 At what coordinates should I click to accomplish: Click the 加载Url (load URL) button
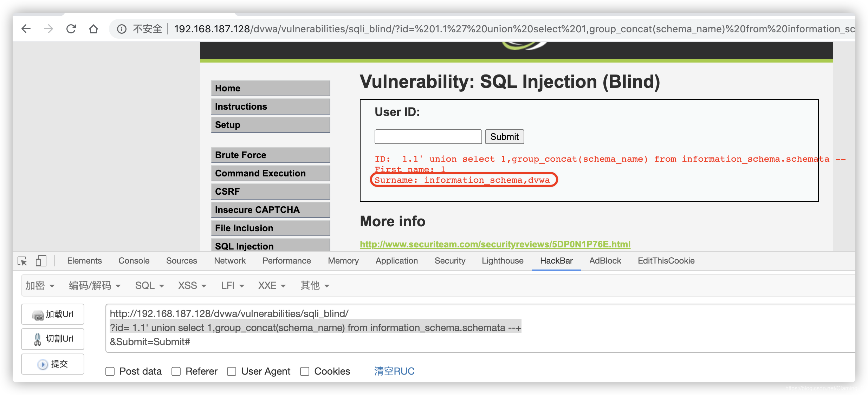53,314
